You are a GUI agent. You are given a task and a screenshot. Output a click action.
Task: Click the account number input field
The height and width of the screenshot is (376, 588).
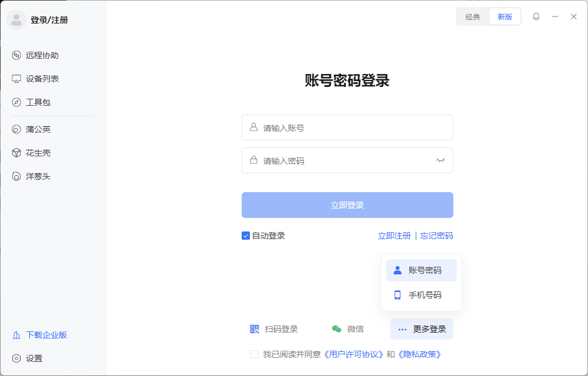347,127
